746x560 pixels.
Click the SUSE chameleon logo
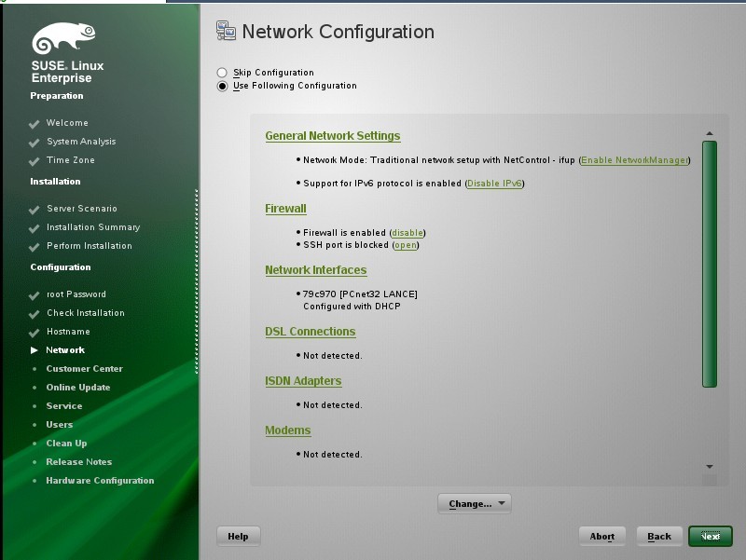pyautogui.click(x=63, y=37)
